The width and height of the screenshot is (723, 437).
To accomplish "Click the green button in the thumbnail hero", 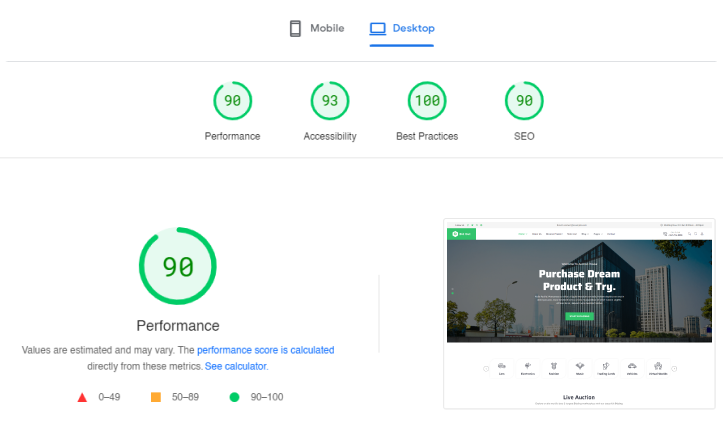I will point(580,316).
